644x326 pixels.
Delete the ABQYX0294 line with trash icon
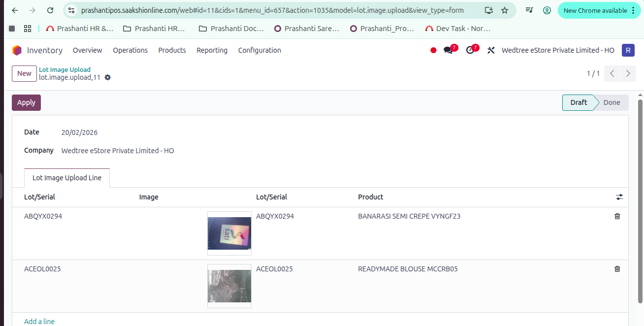[x=617, y=216]
